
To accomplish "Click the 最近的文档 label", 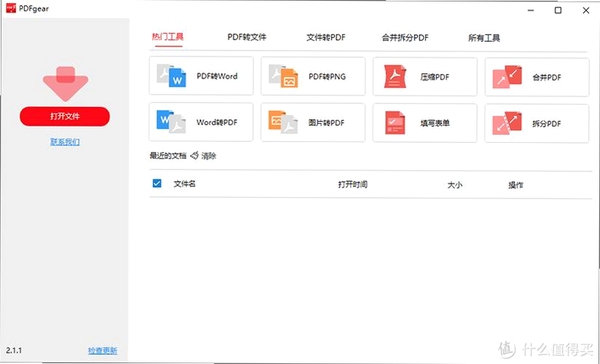I will click(168, 156).
